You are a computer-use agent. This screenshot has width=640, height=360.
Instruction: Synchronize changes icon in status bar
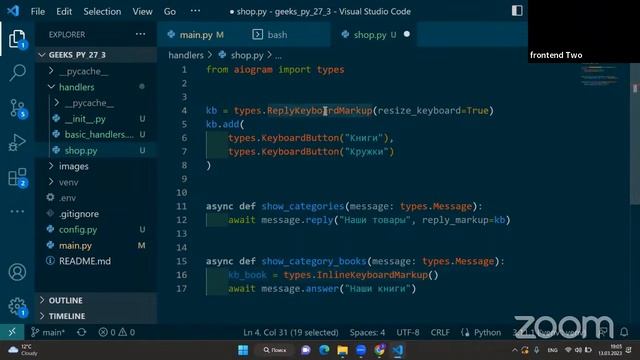click(82, 332)
